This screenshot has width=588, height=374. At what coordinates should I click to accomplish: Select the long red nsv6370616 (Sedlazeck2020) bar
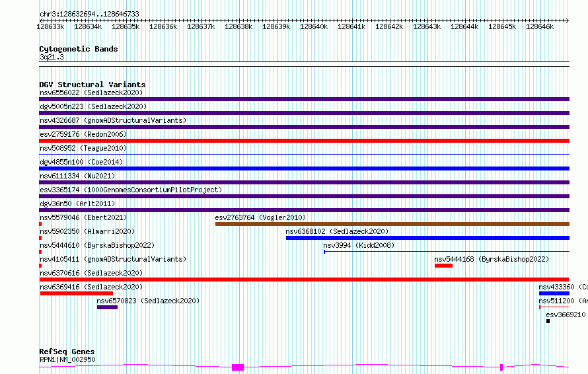(x=304, y=280)
